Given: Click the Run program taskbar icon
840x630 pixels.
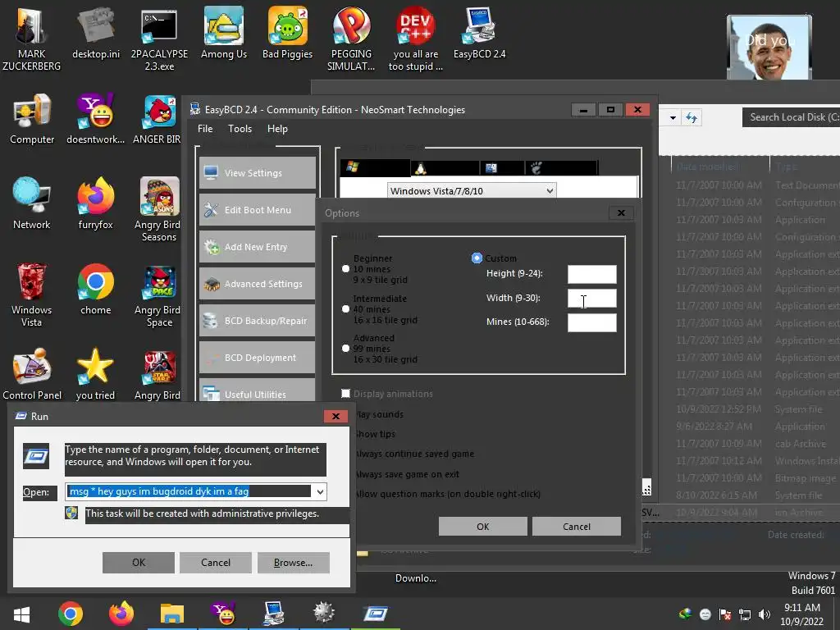Looking at the screenshot, I should [x=376, y=614].
